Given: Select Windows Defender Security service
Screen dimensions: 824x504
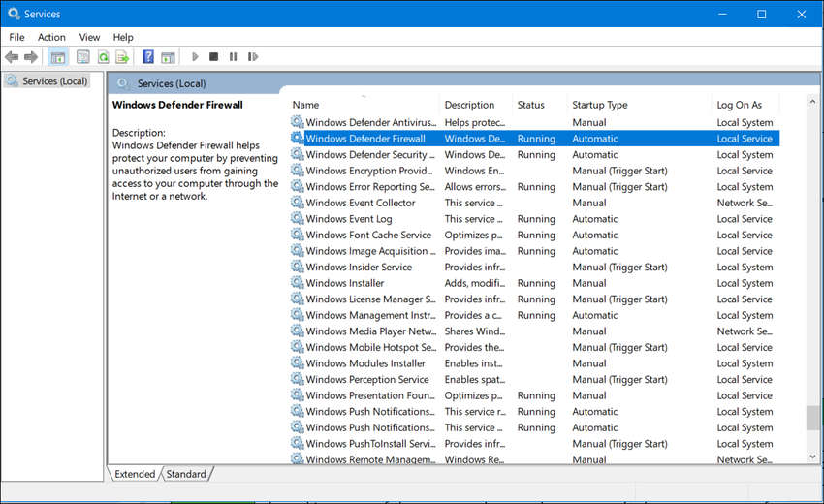Looking at the screenshot, I should (534, 154).
